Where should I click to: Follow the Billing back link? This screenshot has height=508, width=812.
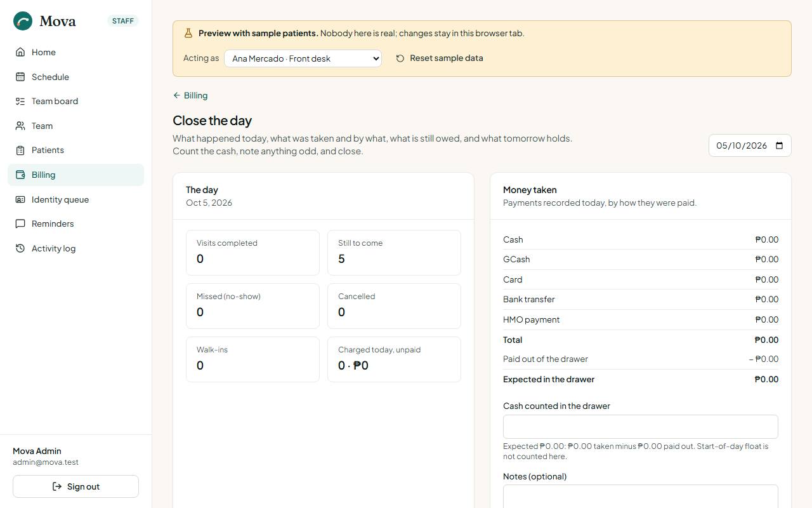click(190, 95)
